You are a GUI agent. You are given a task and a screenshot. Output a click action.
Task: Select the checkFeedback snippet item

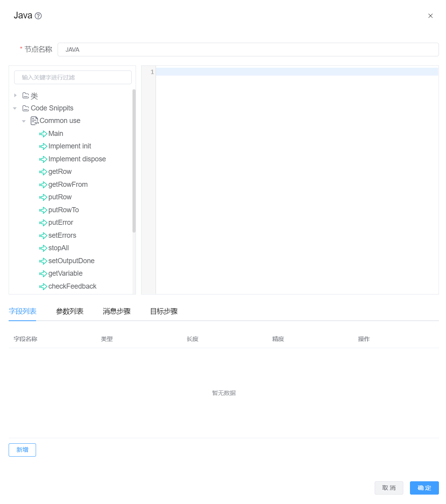point(72,286)
